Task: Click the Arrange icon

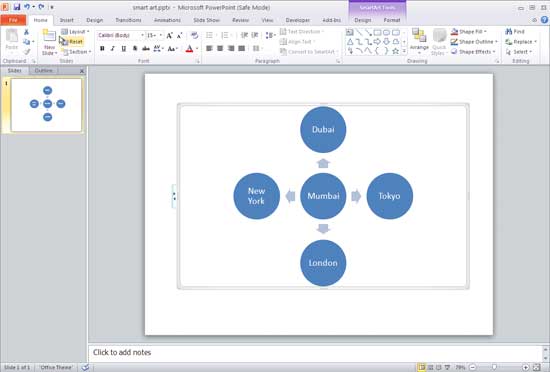Action: [x=419, y=36]
